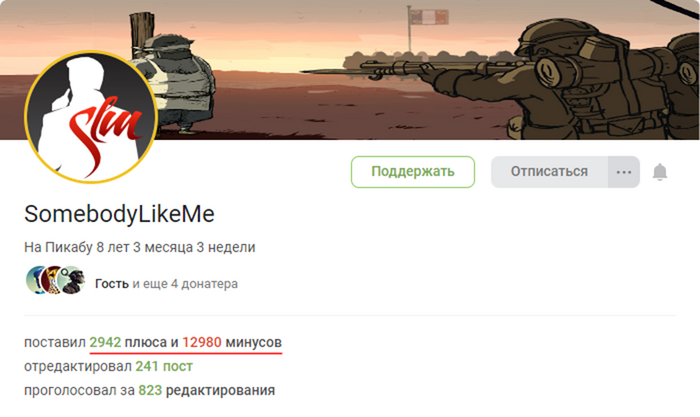Click the red 12980 minuses count
The image size is (700, 417).
(x=202, y=342)
